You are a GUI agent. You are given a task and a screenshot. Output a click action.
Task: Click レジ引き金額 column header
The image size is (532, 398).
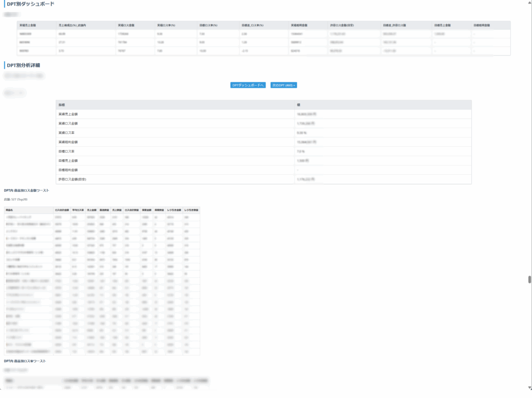(x=174, y=210)
